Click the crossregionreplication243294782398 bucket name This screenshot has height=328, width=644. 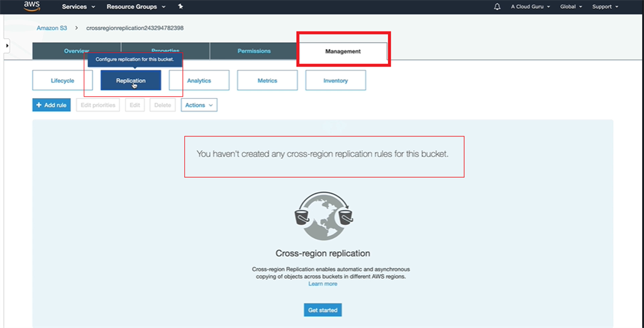135,28
